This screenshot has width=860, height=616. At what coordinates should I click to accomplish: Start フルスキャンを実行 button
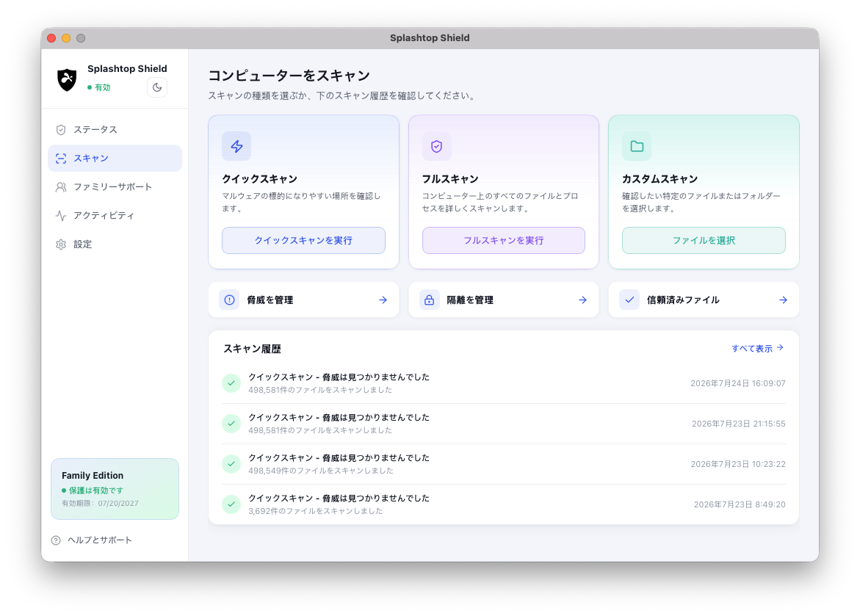coord(504,240)
